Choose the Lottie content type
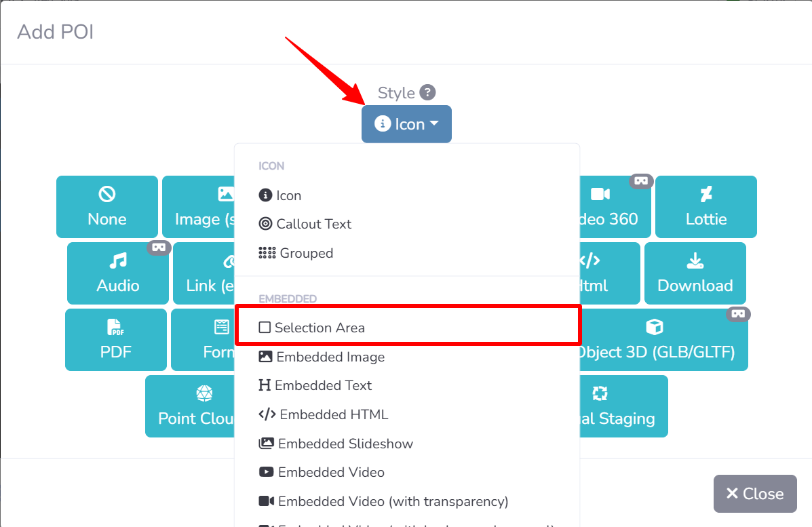This screenshot has height=527, width=812. tap(705, 207)
